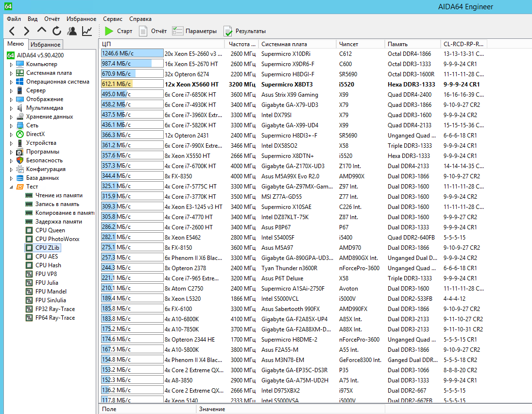Click the Операционная система Windows icon
Viewport: 532px width, 414px height.
pyautogui.click(x=20, y=82)
